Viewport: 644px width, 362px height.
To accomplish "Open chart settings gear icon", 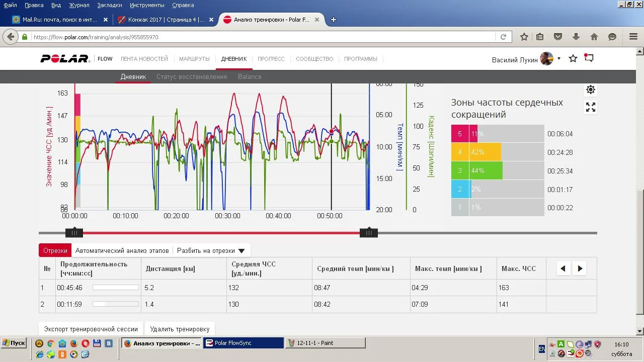I will (590, 89).
